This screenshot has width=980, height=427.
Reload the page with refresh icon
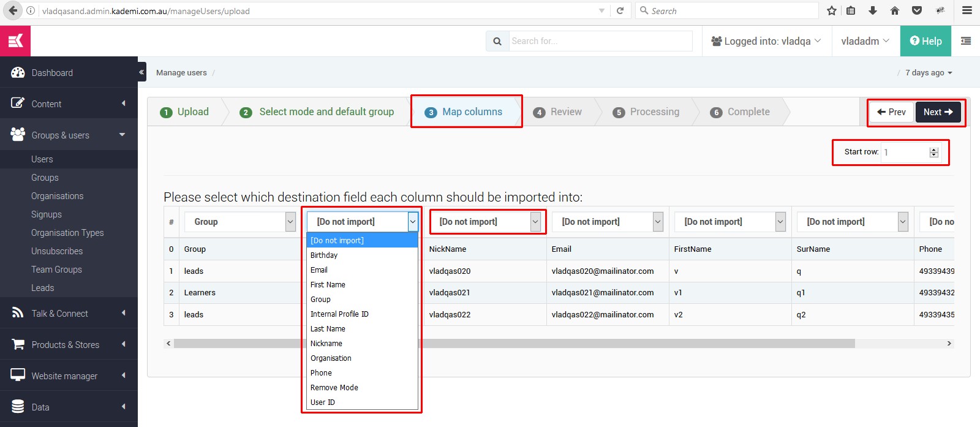tap(620, 10)
